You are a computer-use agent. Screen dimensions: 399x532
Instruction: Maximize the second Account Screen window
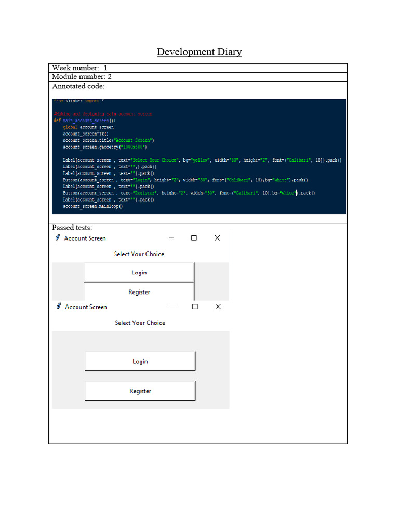click(195, 307)
